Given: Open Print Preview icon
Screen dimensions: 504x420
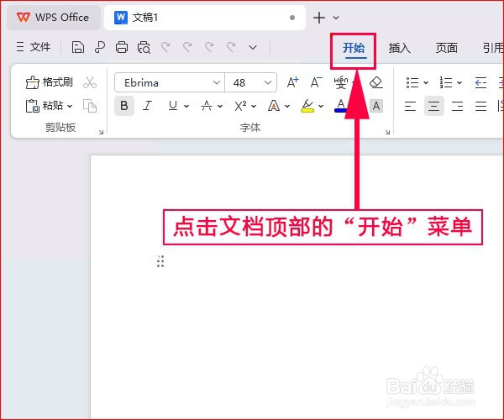Looking at the screenshot, I should tap(144, 48).
